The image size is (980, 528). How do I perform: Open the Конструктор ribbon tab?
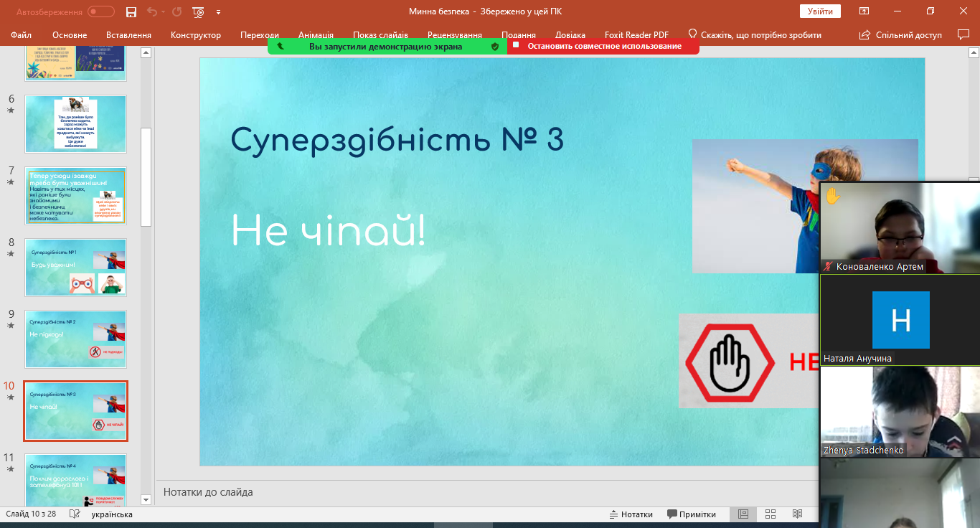coord(196,34)
